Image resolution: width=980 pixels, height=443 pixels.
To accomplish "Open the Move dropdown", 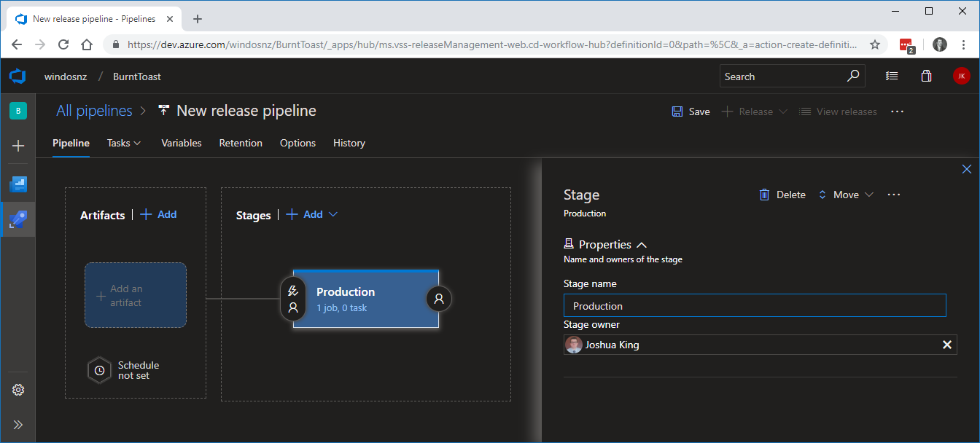I will tap(846, 195).
